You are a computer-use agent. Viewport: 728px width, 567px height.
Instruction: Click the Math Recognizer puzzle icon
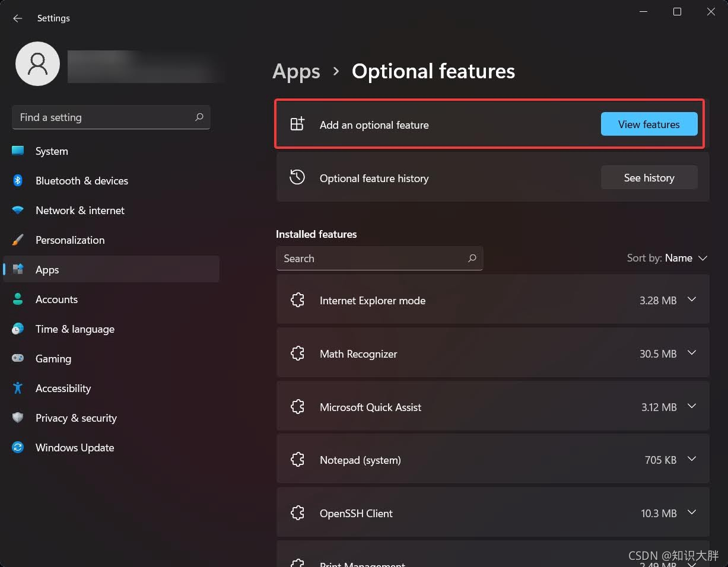click(x=297, y=353)
